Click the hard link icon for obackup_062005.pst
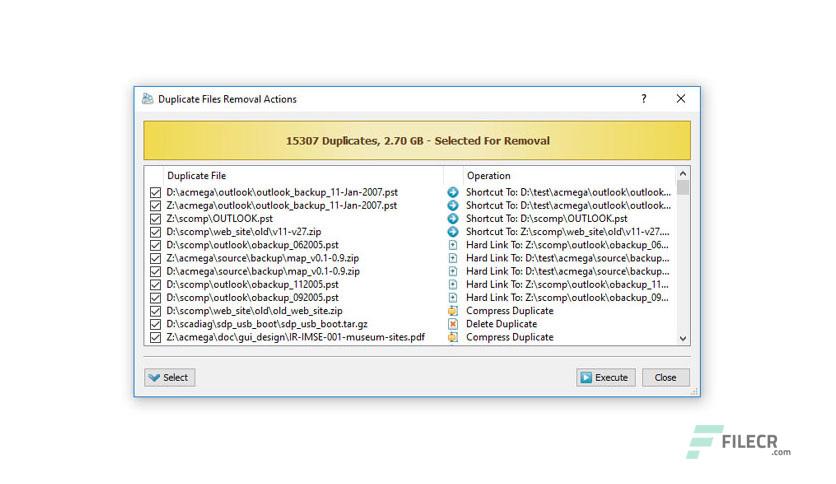Image resolution: width=836 pixels, height=484 pixels. [453, 245]
